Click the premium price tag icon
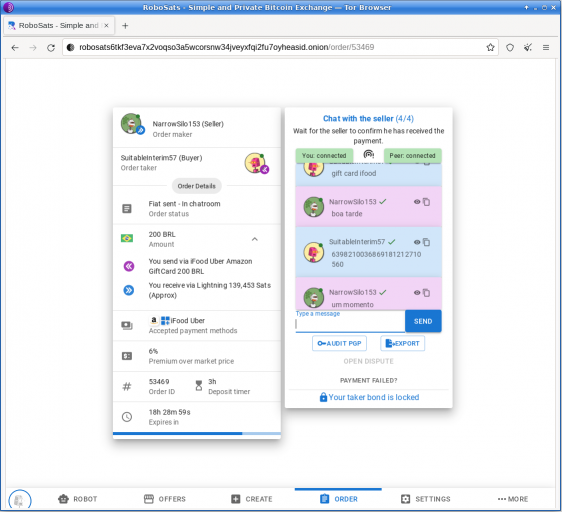Image resolution: width=562 pixels, height=512 pixels. [127, 356]
